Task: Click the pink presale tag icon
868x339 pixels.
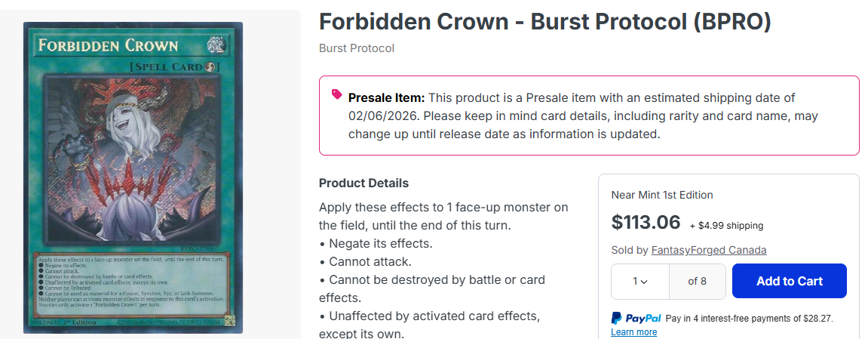Action: click(x=336, y=94)
